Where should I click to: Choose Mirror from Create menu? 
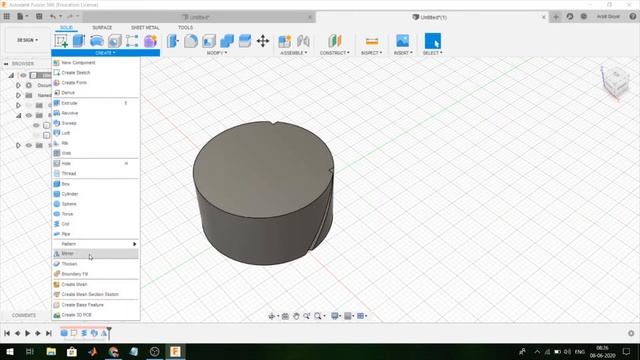pyautogui.click(x=96, y=253)
